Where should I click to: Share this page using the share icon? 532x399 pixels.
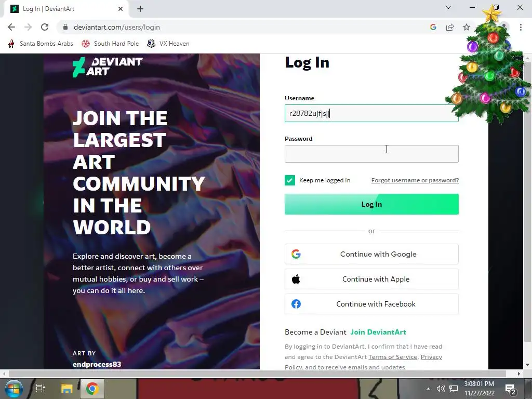[x=450, y=27]
